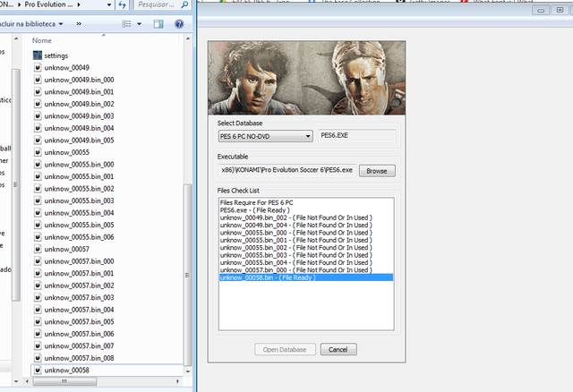Screen dimensions: 573x392
Task: Show more Explorer toolbar commands chevron
Action: 79,24
